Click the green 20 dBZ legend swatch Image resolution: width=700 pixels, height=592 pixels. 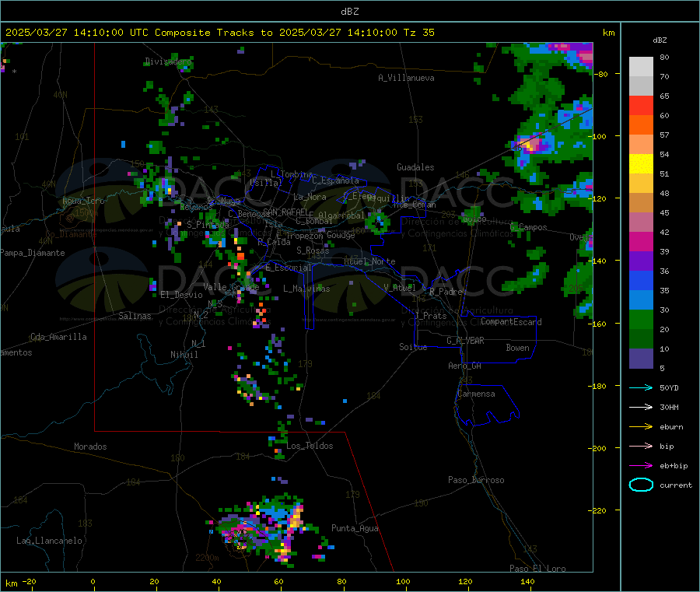[641, 319]
